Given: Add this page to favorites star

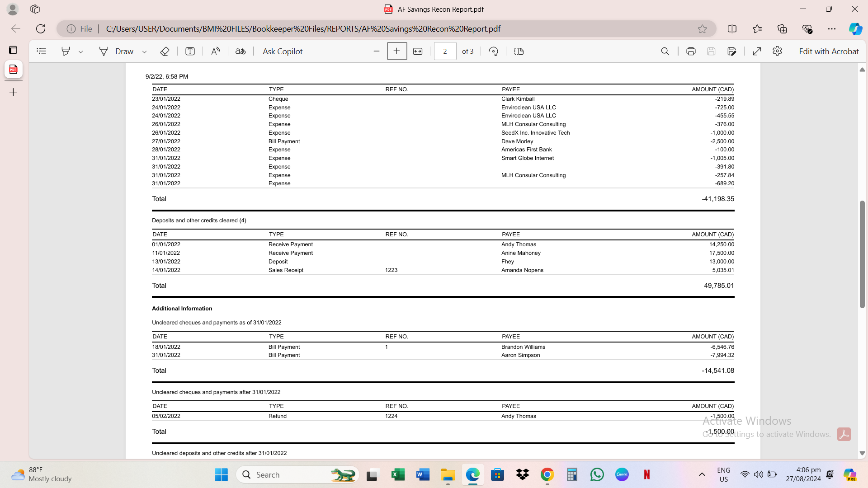Looking at the screenshot, I should 702,29.
